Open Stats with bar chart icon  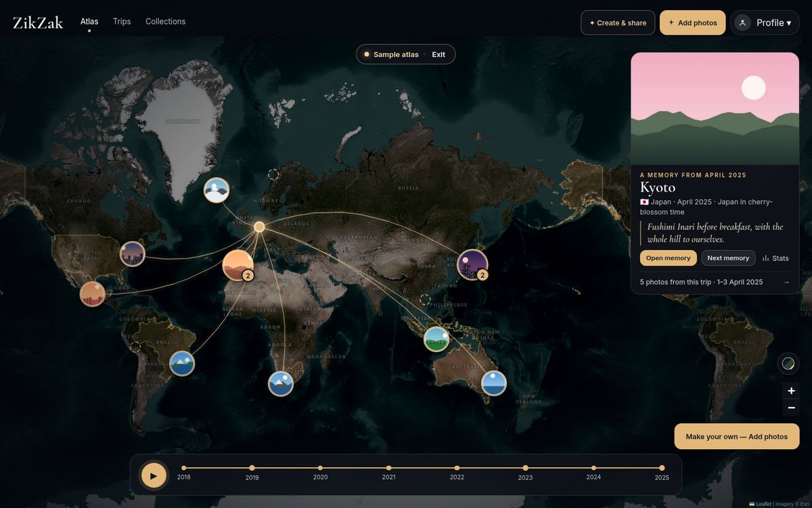coord(775,258)
